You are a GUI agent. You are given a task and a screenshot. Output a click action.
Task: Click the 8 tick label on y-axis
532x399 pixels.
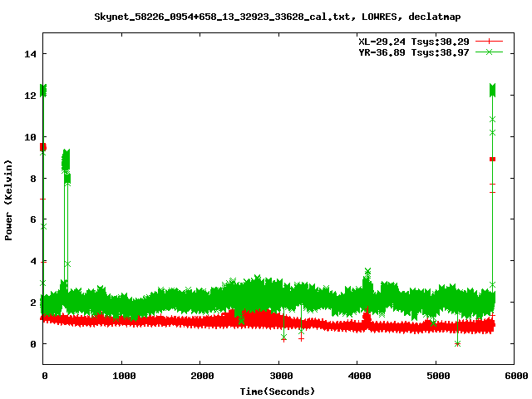(33, 178)
